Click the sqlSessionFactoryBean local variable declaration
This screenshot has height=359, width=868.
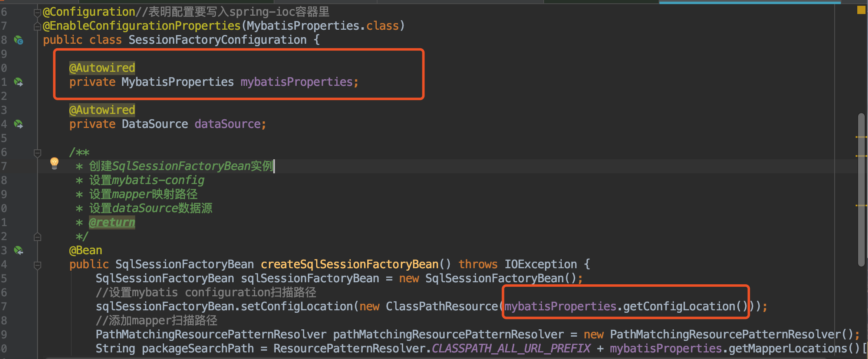coord(310,279)
